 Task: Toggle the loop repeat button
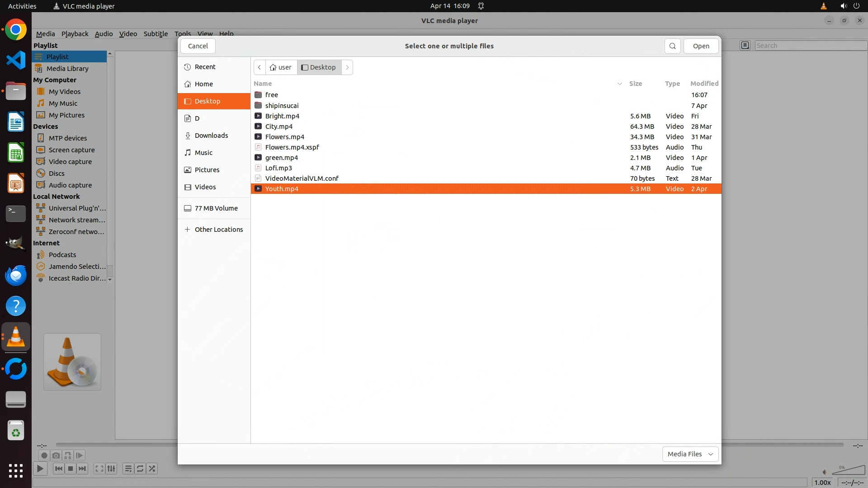coord(140,469)
